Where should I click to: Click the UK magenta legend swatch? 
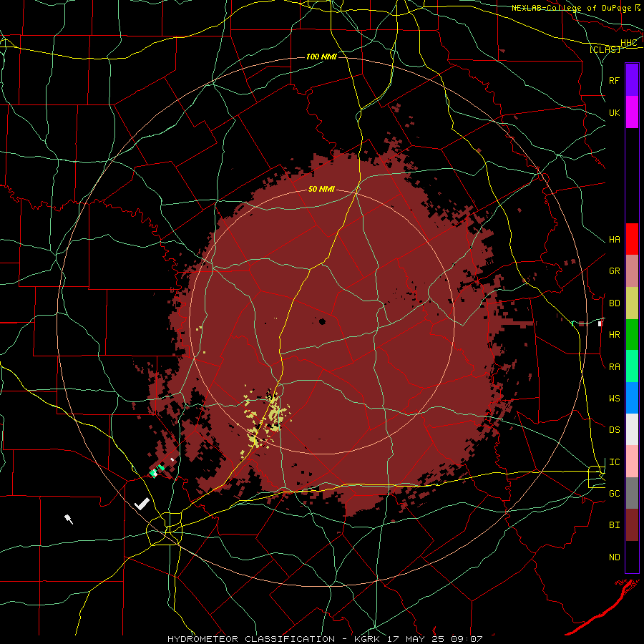pyautogui.click(x=632, y=112)
